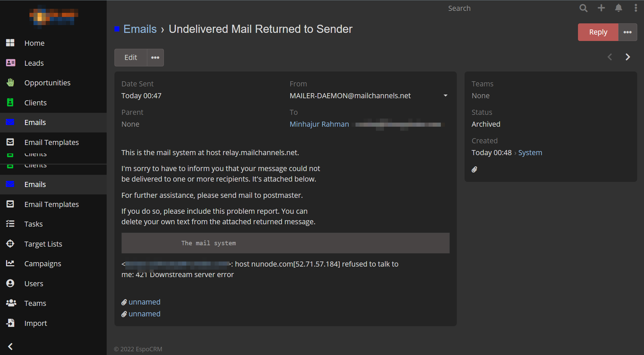Image resolution: width=644 pixels, height=355 pixels.
Task: Click the red Reply button
Action: coord(598,32)
